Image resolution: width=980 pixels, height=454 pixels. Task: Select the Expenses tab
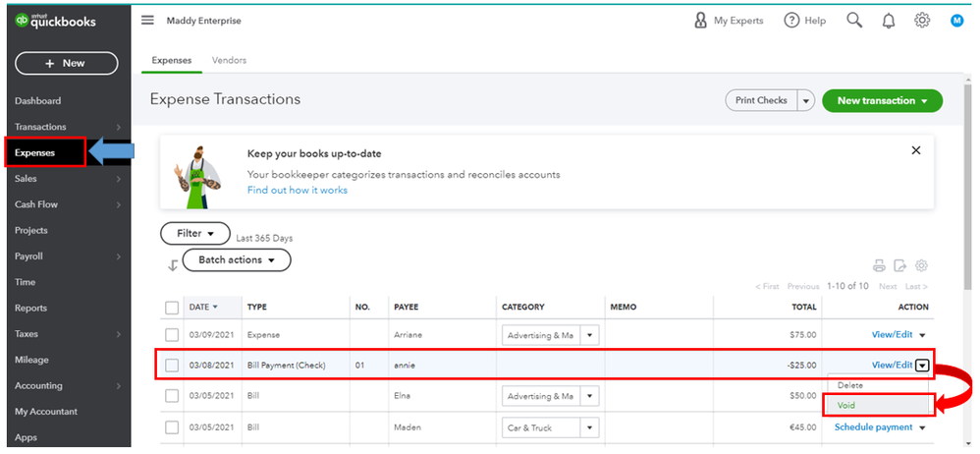172,61
